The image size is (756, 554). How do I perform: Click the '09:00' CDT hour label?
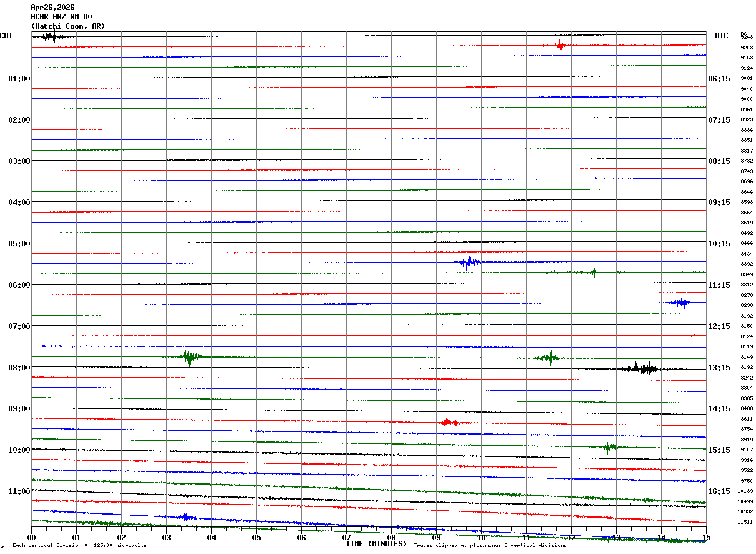click(19, 409)
